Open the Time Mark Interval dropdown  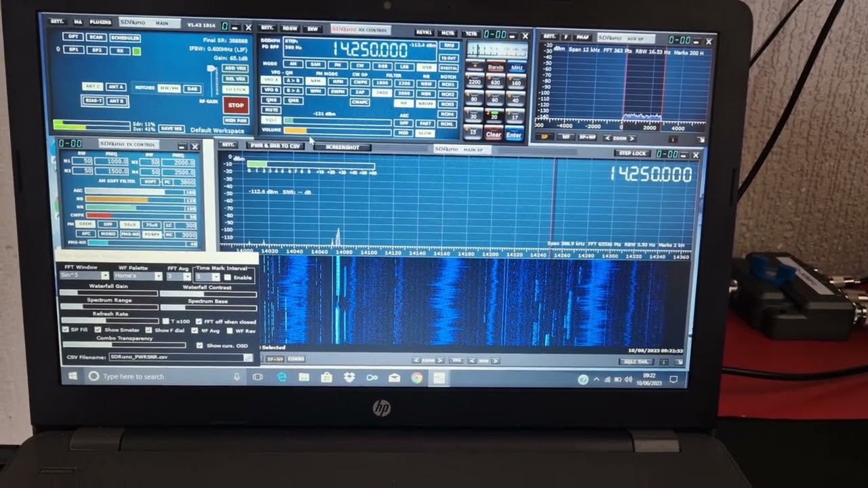coord(217,277)
